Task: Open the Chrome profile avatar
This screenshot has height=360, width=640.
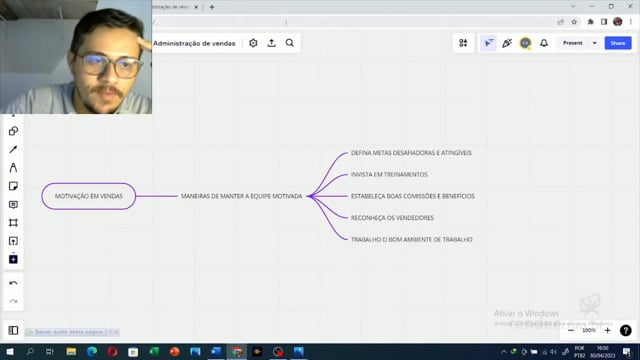Action: [618, 22]
